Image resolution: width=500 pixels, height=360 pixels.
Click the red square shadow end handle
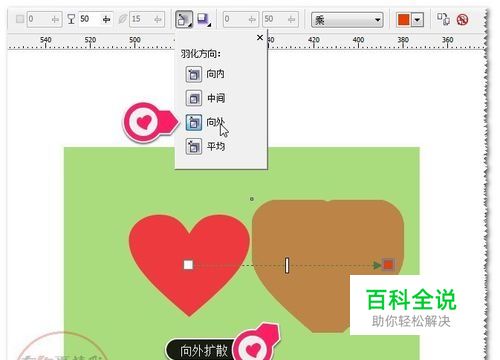pyautogui.click(x=388, y=265)
